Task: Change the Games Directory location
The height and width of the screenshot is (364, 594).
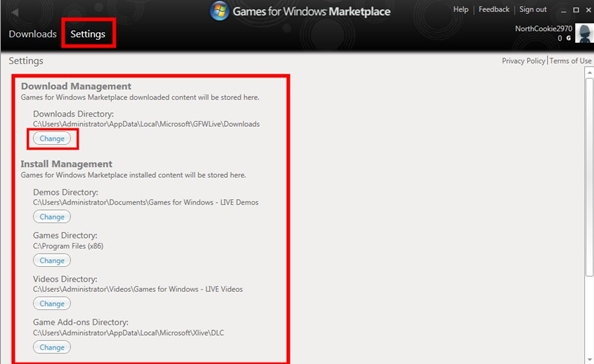Action: click(x=52, y=261)
